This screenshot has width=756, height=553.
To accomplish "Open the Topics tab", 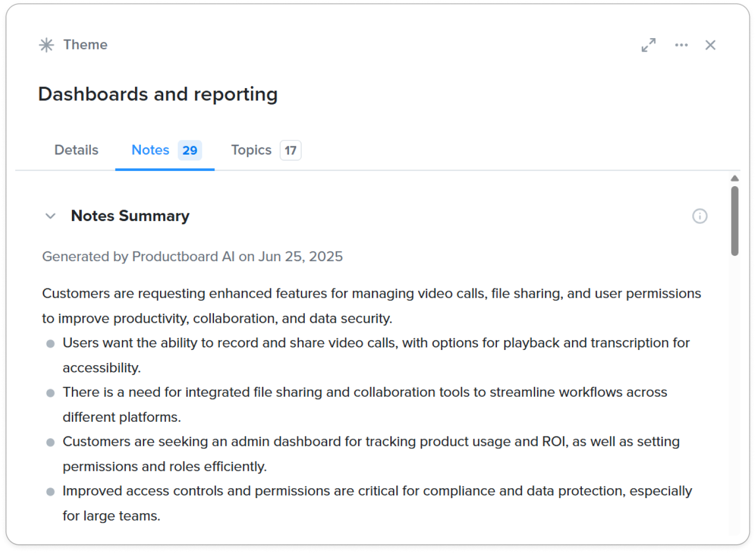I will (251, 150).
